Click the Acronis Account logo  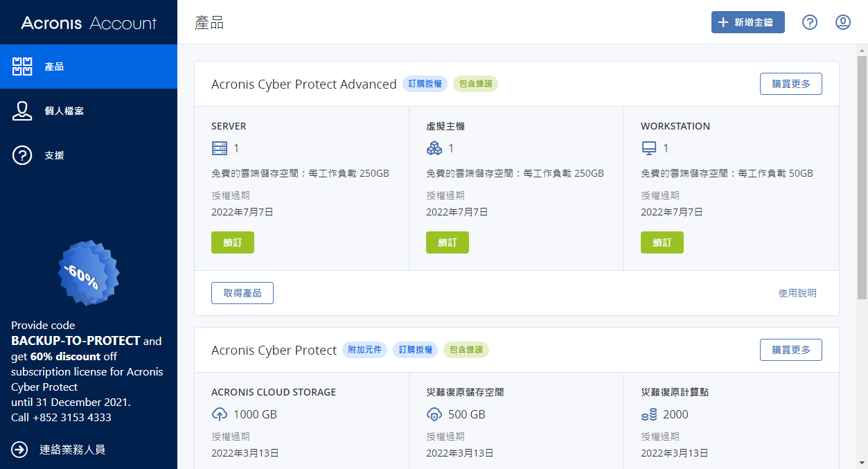click(89, 23)
